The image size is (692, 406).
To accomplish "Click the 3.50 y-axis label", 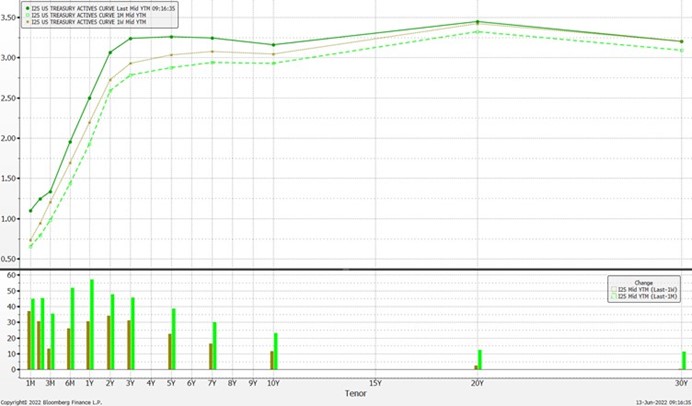I will 12,17.
